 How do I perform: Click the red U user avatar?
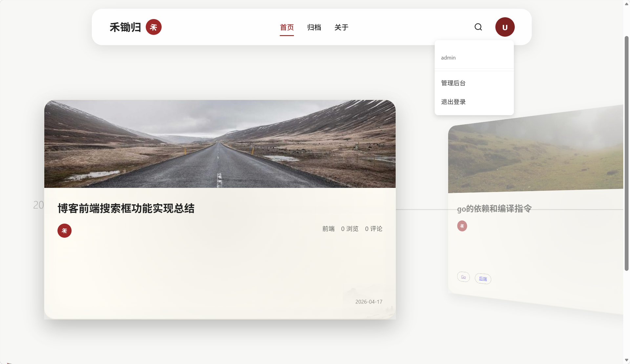coord(505,27)
